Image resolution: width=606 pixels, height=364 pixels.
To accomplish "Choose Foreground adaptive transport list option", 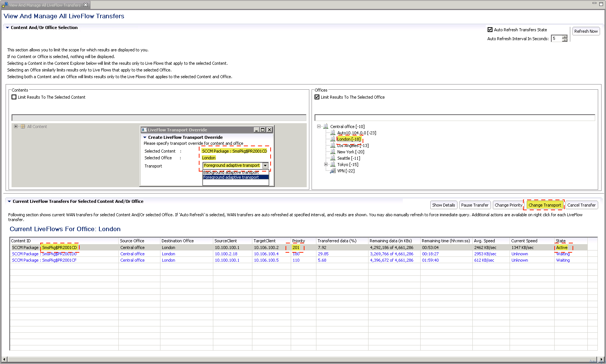I will coord(236,177).
